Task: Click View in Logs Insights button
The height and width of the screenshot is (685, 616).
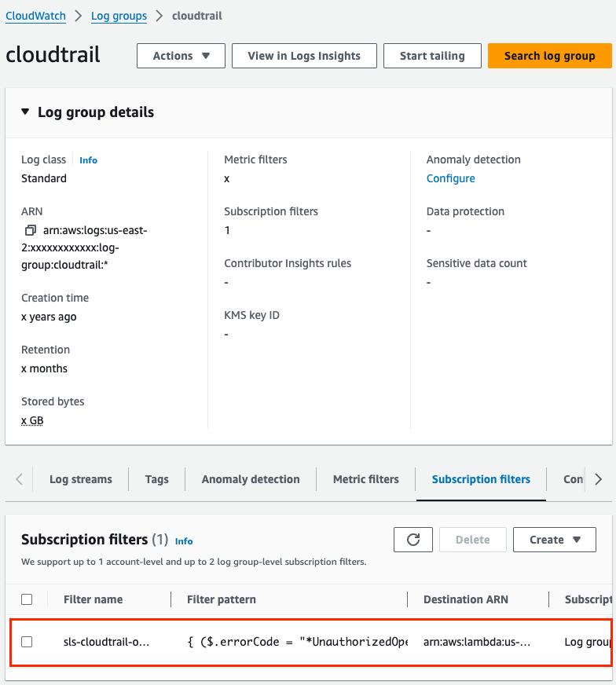Action: point(303,56)
